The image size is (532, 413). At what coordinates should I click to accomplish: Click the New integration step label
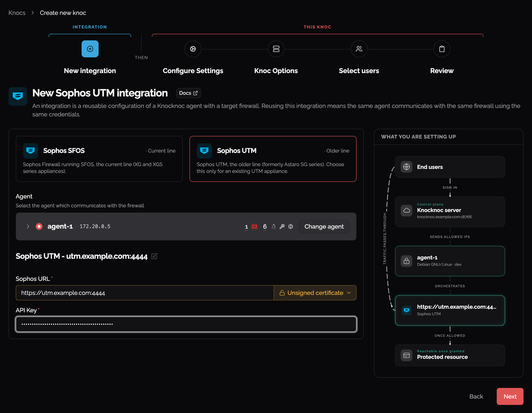90,71
